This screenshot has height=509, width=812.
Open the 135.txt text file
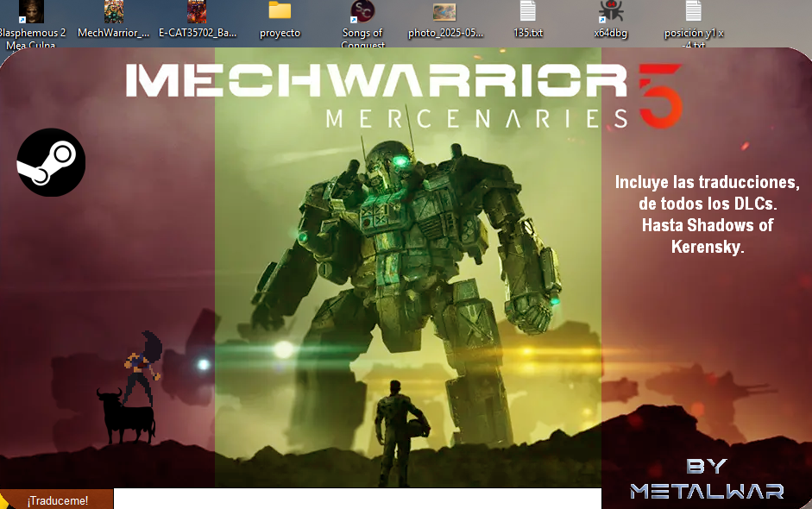[x=528, y=20]
